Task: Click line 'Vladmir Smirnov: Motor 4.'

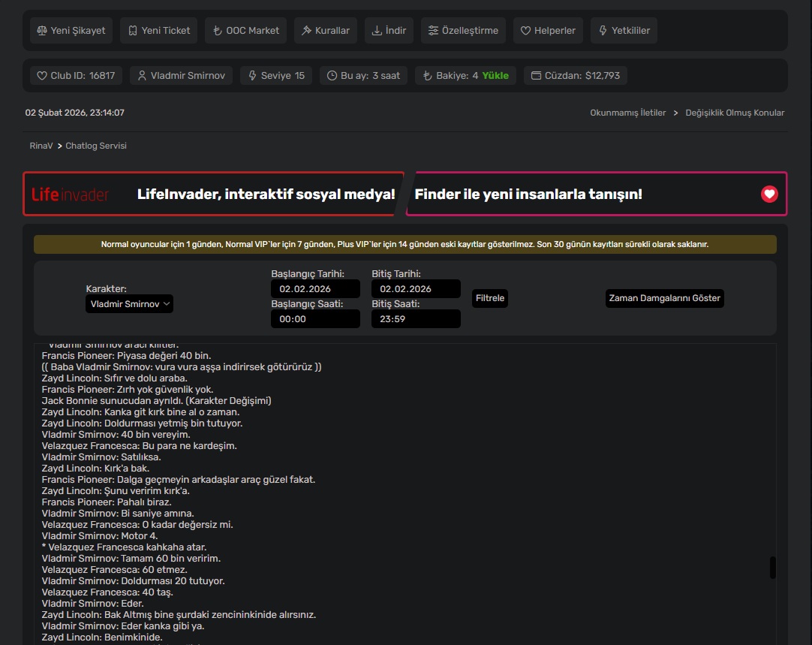Action: point(99,536)
